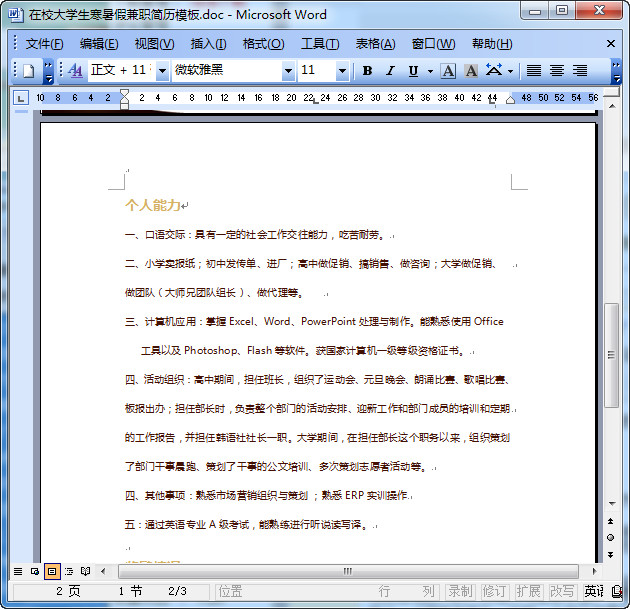Screen dimensions: 630x609
Task: Click the Word document icon in title bar
Action: point(16,14)
